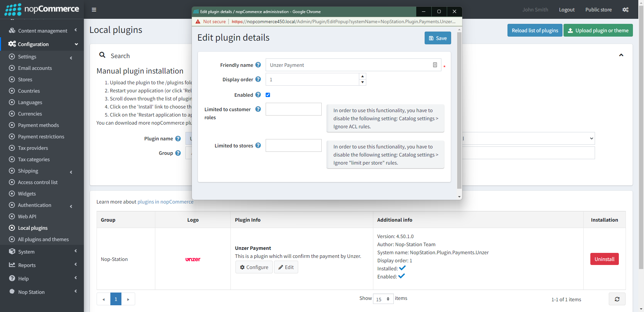Click the Not secure warning icon
This screenshot has width=644, height=312.
[198, 21]
